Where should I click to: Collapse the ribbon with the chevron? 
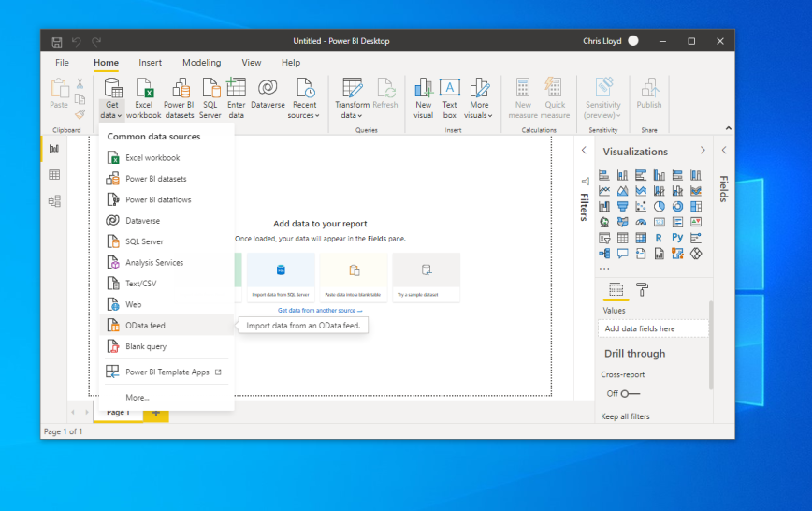728,128
